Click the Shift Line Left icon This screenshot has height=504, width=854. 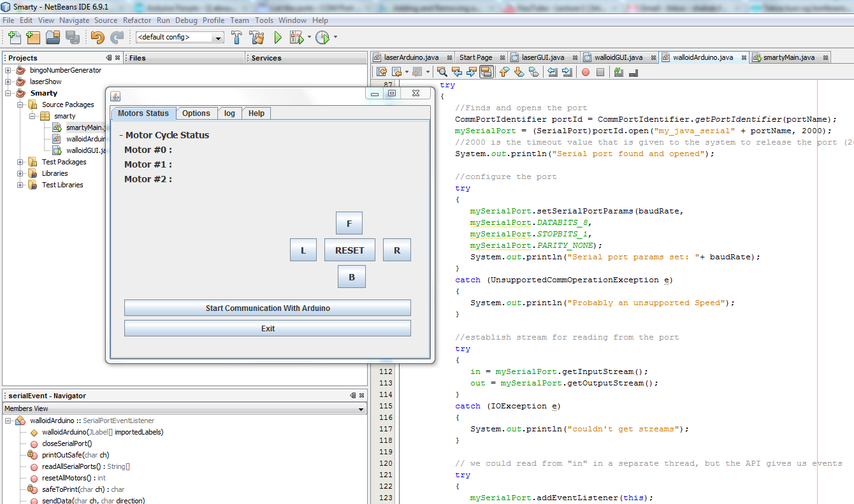pyautogui.click(x=553, y=71)
